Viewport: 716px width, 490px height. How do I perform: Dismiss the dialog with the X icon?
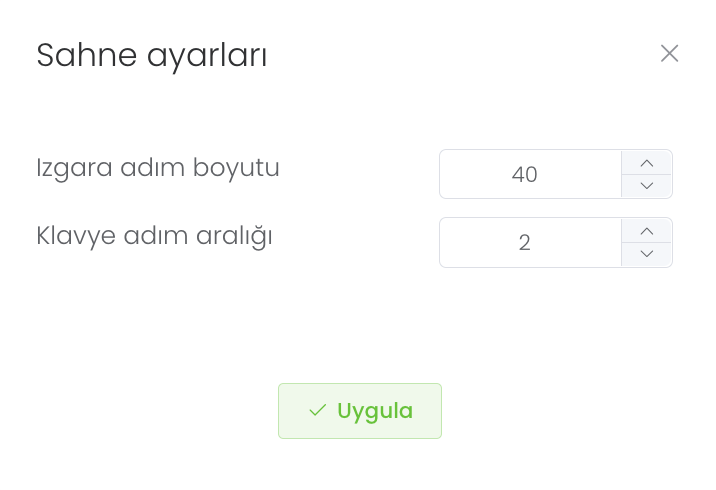pos(669,54)
